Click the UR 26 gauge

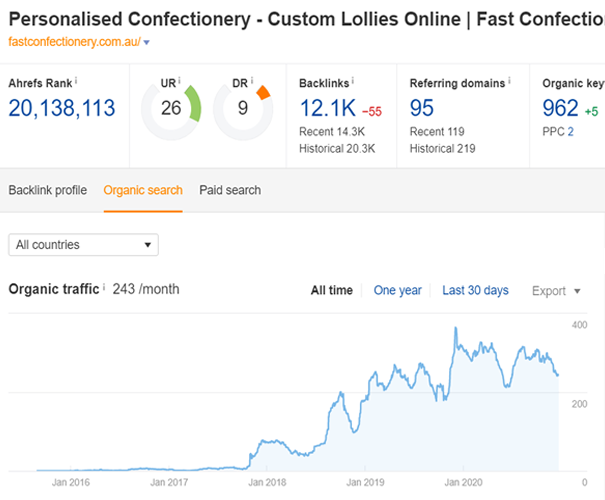171,109
